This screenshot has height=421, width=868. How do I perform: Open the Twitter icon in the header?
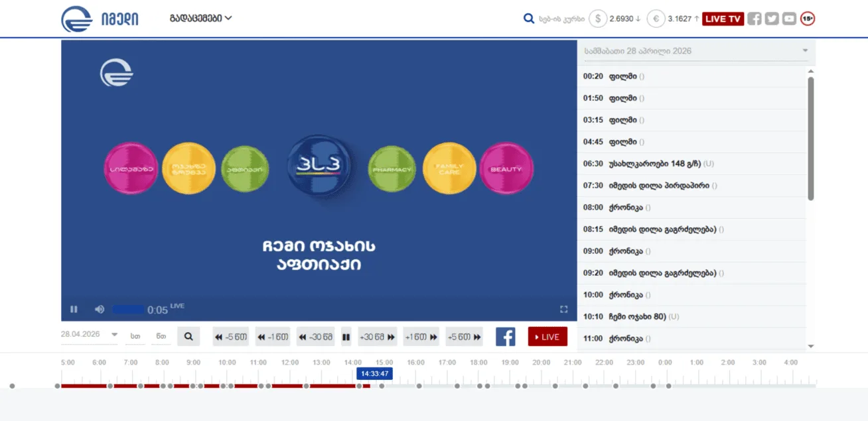[x=771, y=19]
